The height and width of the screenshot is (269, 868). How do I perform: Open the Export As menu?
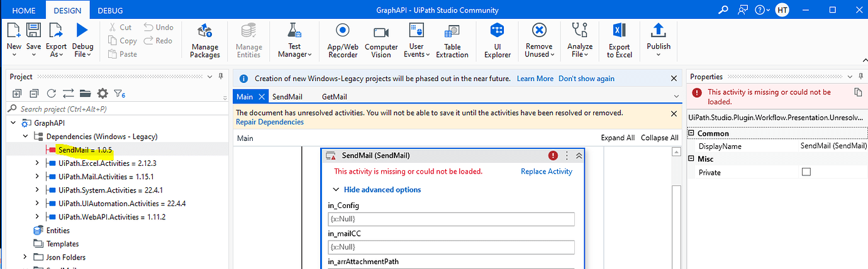click(56, 40)
